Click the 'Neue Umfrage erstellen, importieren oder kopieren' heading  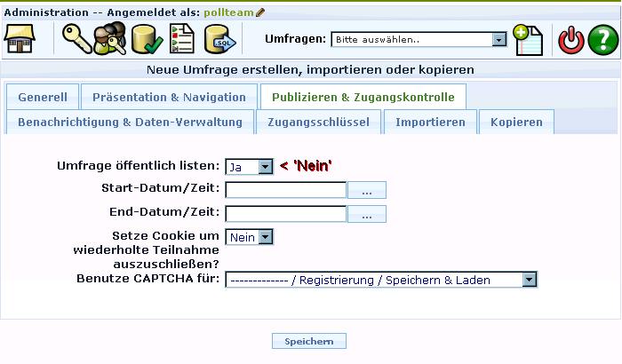(x=310, y=70)
